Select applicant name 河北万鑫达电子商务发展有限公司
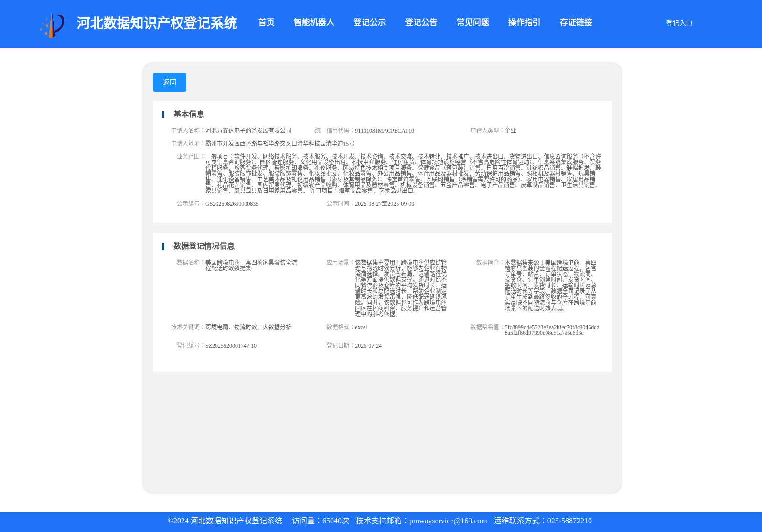 248,130
